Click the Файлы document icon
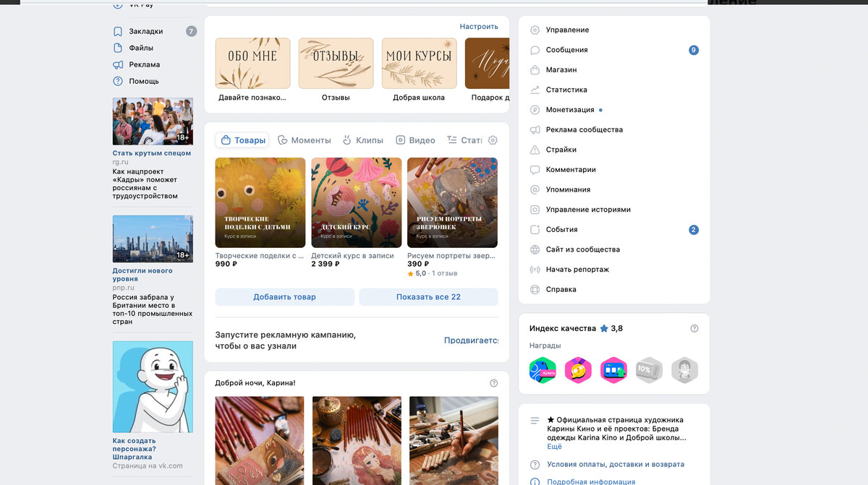The width and height of the screenshot is (868, 485). click(x=118, y=48)
